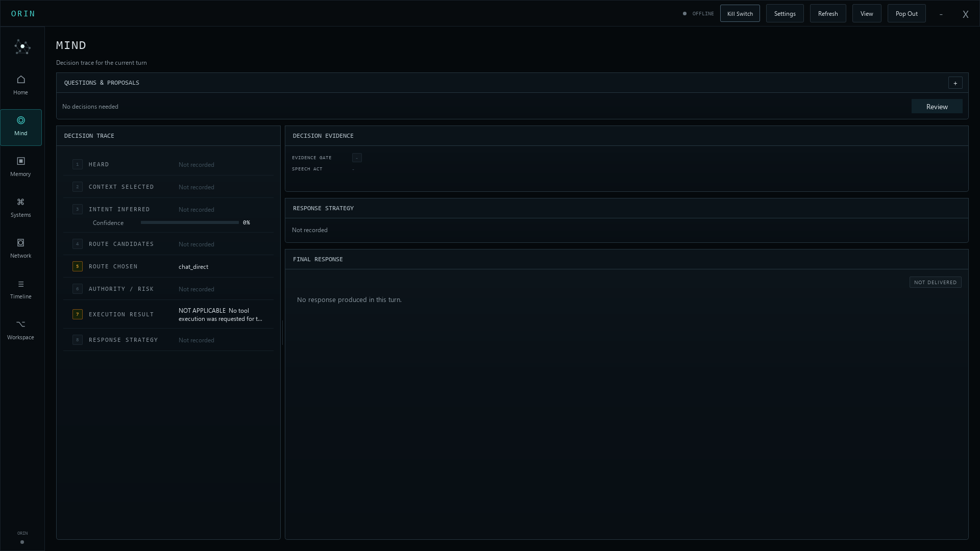Image resolution: width=980 pixels, height=551 pixels.
Task: Open the Timeline view icon
Action: (x=20, y=284)
